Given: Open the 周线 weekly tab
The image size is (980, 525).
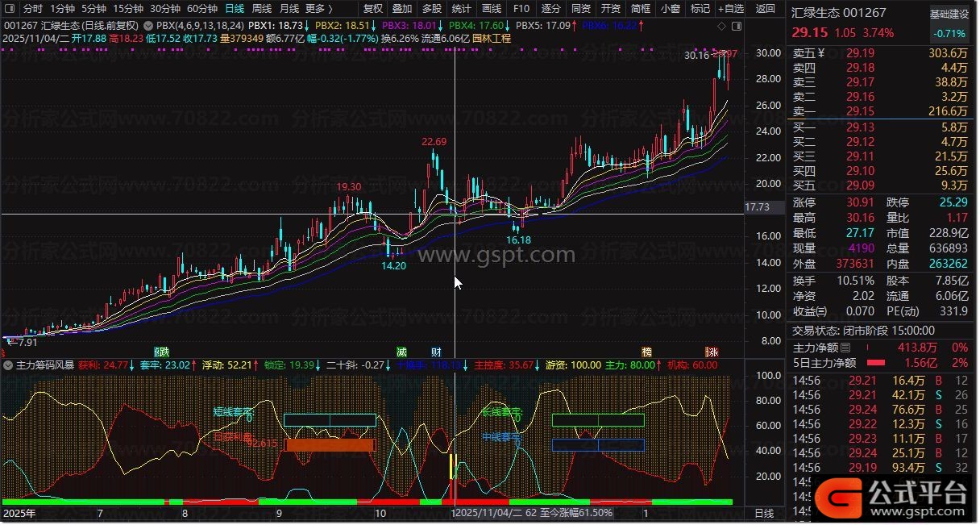Looking at the screenshot, I should 262,9.
